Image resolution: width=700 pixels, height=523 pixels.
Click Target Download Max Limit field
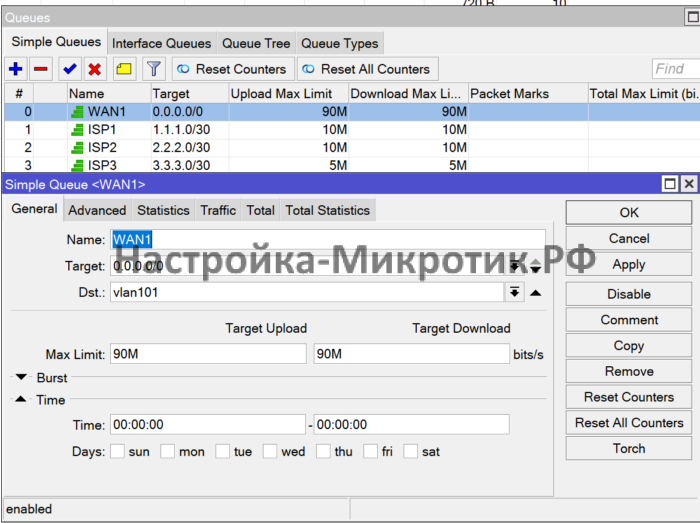(x=411, y=354)
